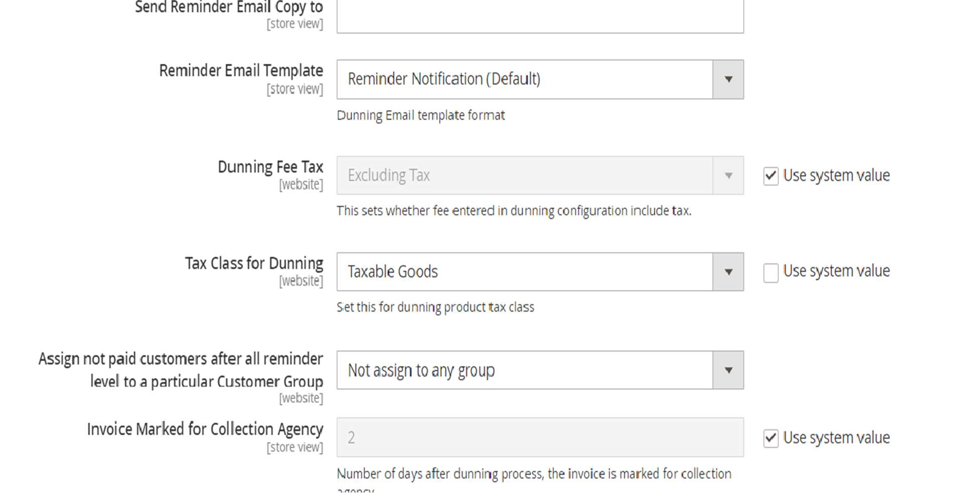Click the Tax Class for Dunning arrow
980x493 pixels.
pyautogui.click(x=728, y=272)
